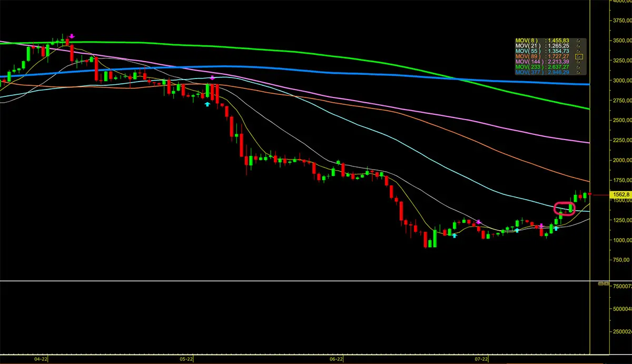Viewport: 632px width, 364px height.
Task: Toggle the MOV(21) checkmark in the legend
Action: [x=578, y=46]
